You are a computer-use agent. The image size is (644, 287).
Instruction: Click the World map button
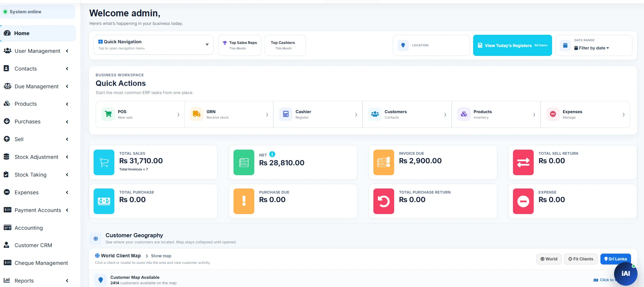pyautogui.click(x=549, y=259)
